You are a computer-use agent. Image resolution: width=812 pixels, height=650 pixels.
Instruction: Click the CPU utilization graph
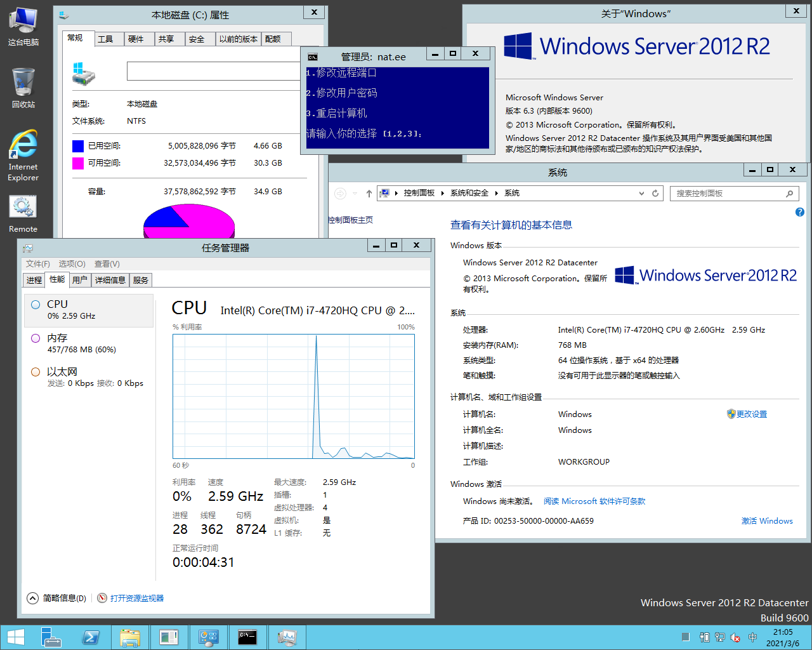point(294,397)
